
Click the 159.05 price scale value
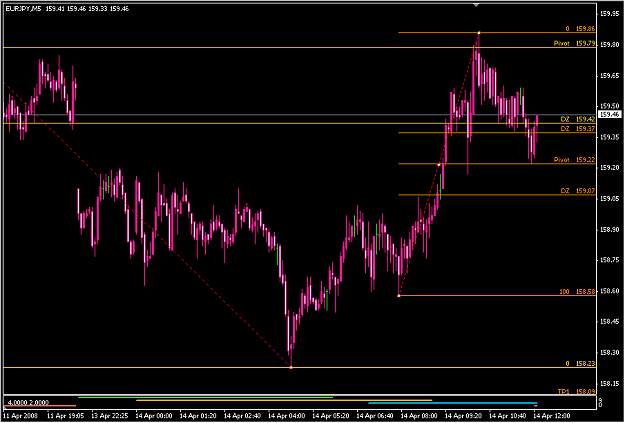point(609,199)
